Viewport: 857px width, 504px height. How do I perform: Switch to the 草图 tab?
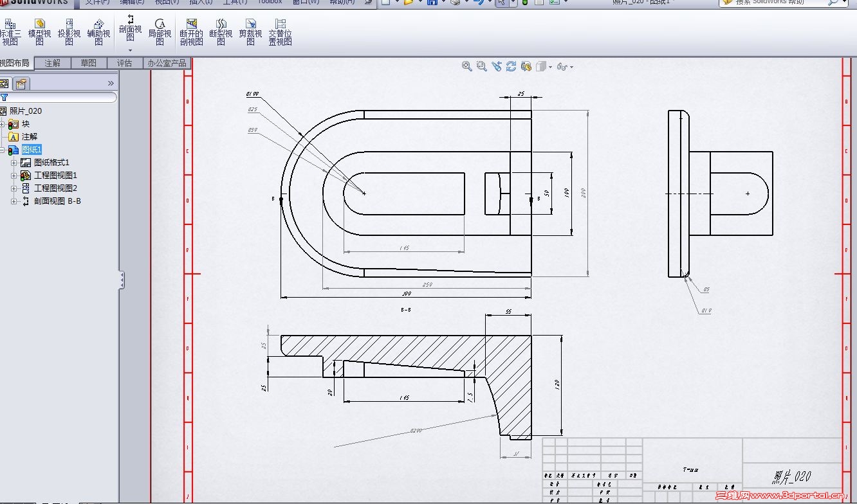pyautogui.click(x=88, y=63)
